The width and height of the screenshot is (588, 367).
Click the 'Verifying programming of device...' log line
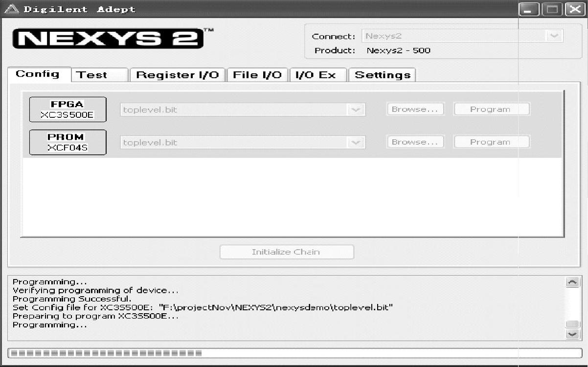click(95, 290)
